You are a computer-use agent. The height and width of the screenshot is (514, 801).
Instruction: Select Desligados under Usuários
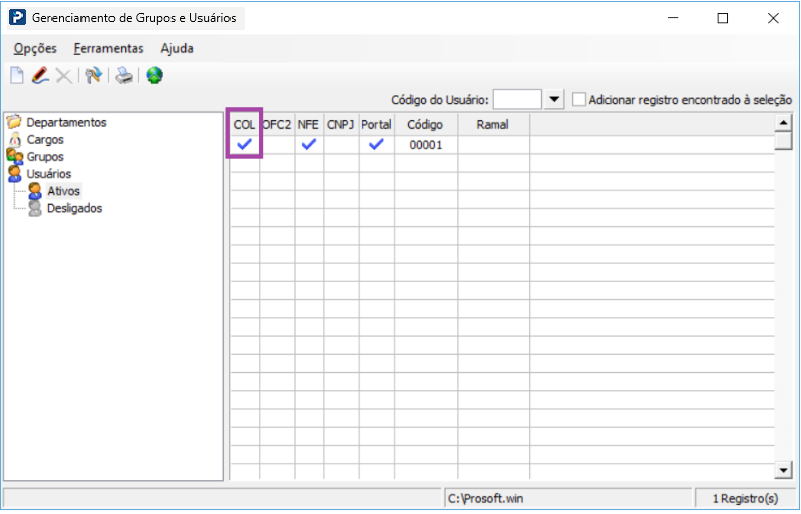pyautogui.click(x=75, y=208)
